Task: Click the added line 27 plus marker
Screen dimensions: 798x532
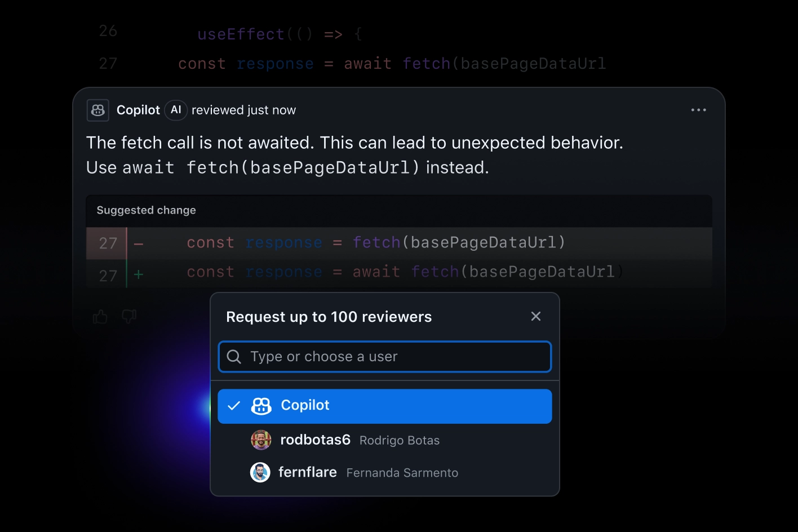Action: point(139,274)
